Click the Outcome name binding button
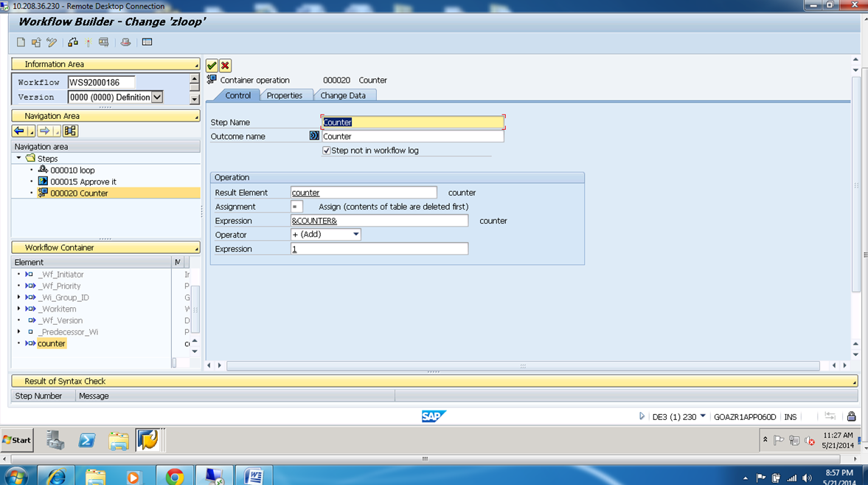Image resolution: width=868 pixels, height=485 pixels. 313,136
